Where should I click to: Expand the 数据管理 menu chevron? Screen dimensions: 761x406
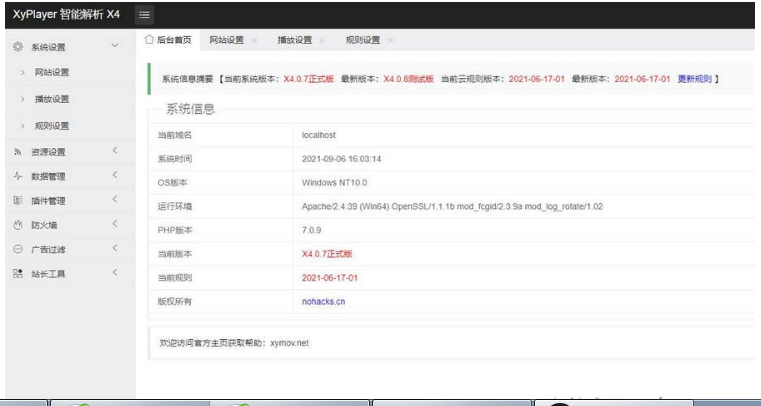point(115,175)
